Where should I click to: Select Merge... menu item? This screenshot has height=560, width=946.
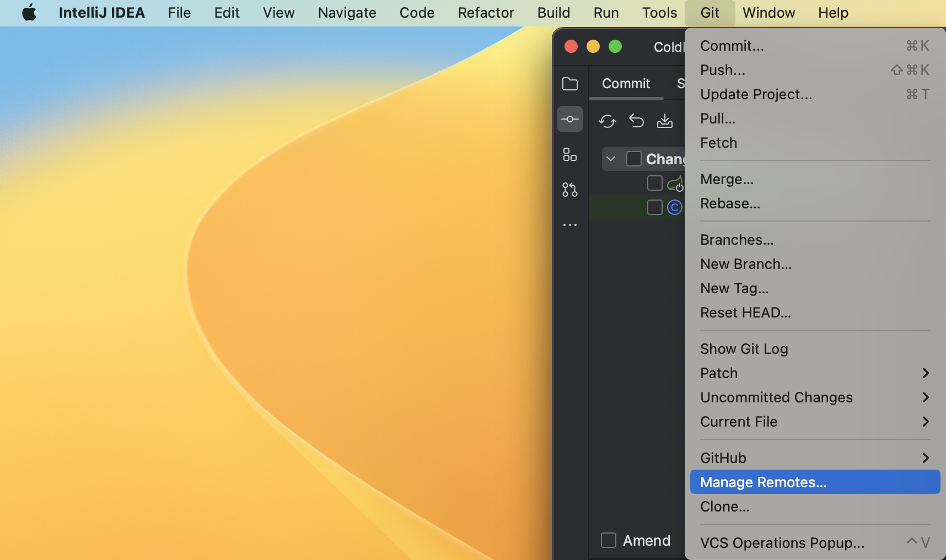coord(815,179)
